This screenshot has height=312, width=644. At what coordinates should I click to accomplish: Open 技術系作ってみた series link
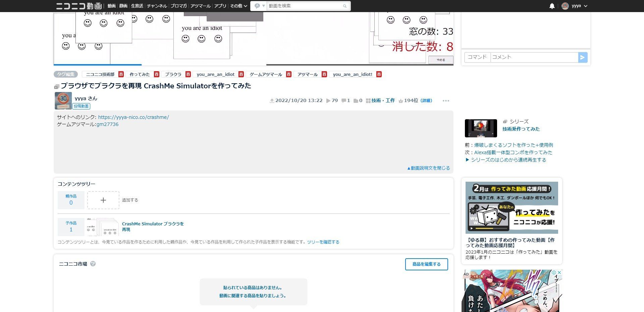(x=521, y=129)
